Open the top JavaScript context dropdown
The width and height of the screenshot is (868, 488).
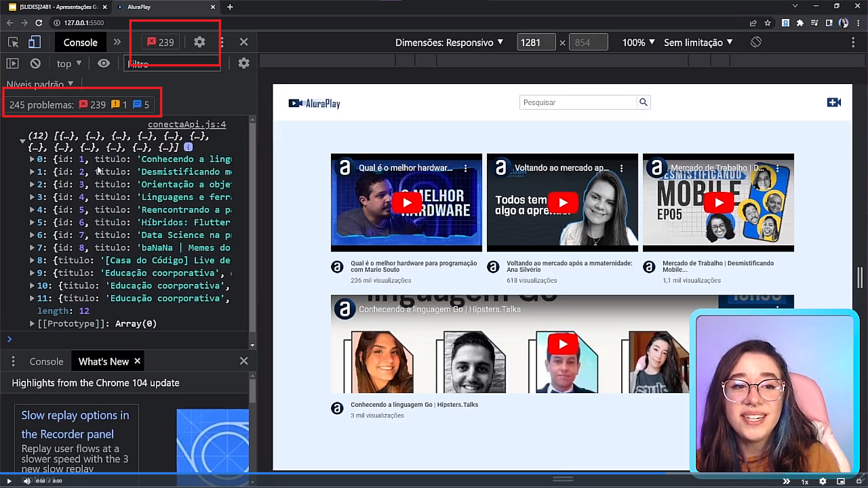(x=69, y=64)
